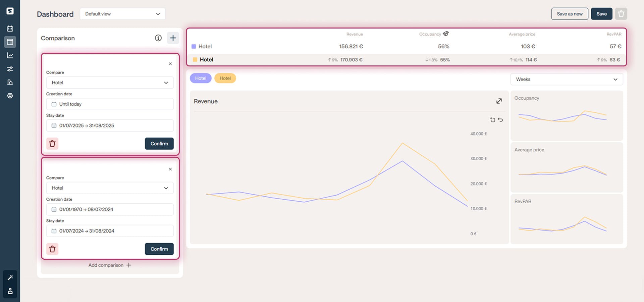644x302 pixels.
Task: Click the 01/07/2024 stay date field
Action: 110,231
